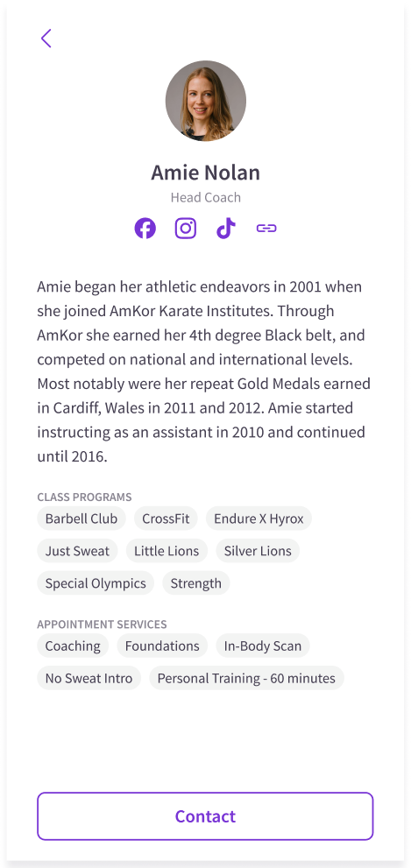Select the Coaching appointment service
This screenshot has width=411, height=868.
pyautogui.click(x=73, y=646)
